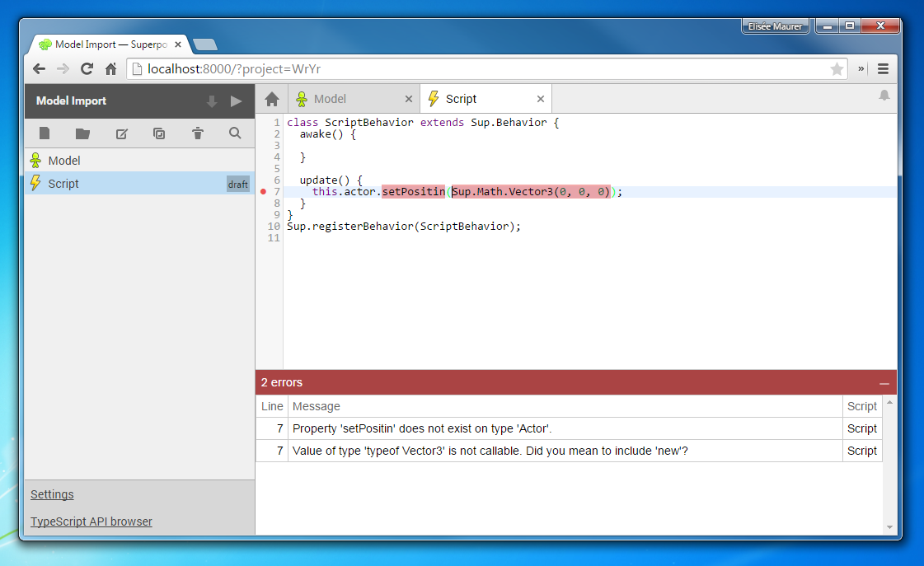Click the Elisée Maurer profile button
The image size is (924, 566).
click(x=774, y=26)
